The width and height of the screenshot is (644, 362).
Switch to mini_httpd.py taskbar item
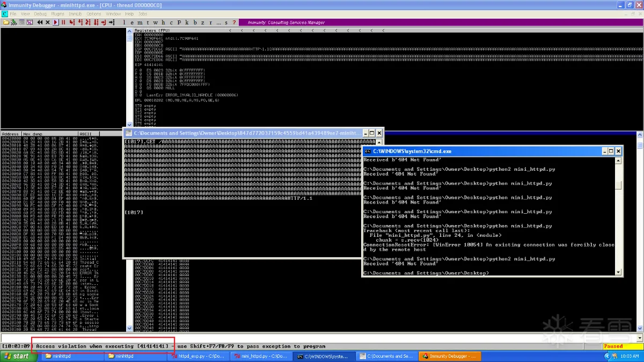point(262,356)
